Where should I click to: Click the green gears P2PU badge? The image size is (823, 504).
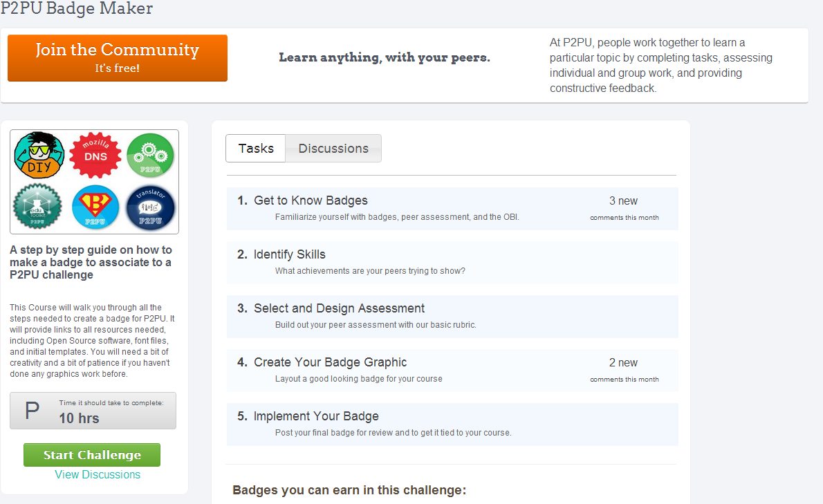tap(150, 156)
